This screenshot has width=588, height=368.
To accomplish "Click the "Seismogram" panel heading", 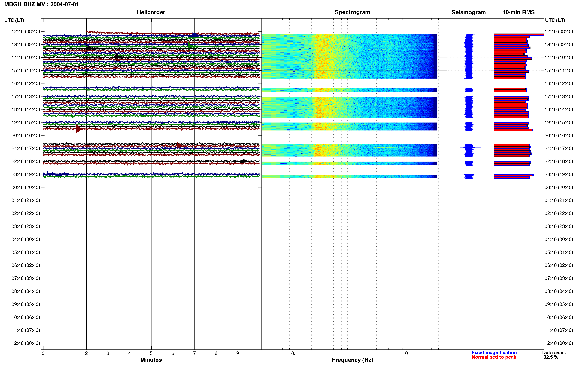I will (468, 12).
